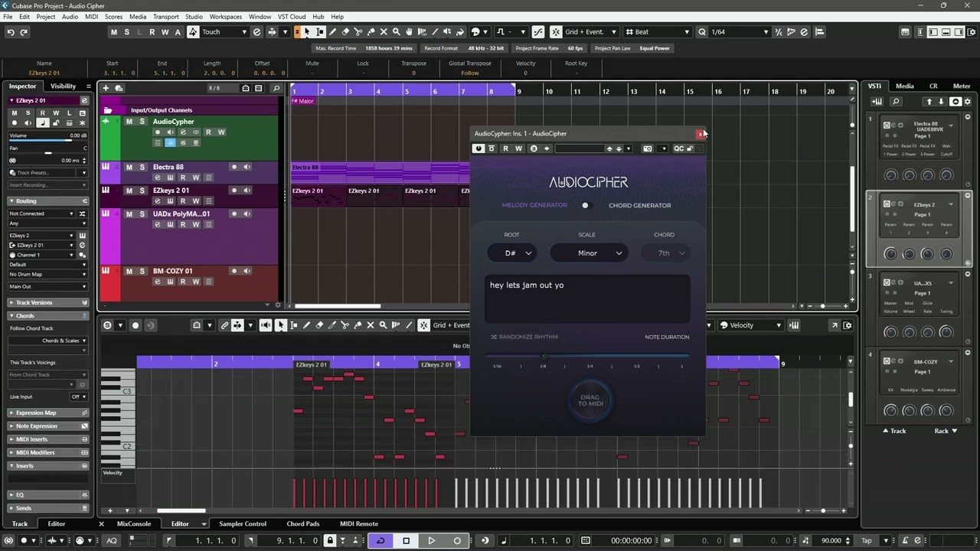Screen dimensions: 980x551
Task: Select the Zoom tool in Key Editor toolbar
Action: point(383,325)
